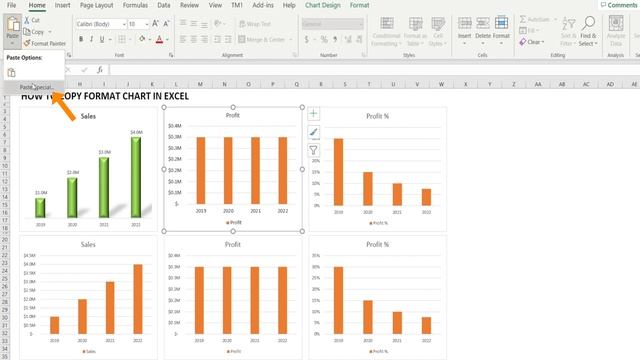The image size is (640, 360).
Task: Apply comma style format
Action: click(335, 40)
